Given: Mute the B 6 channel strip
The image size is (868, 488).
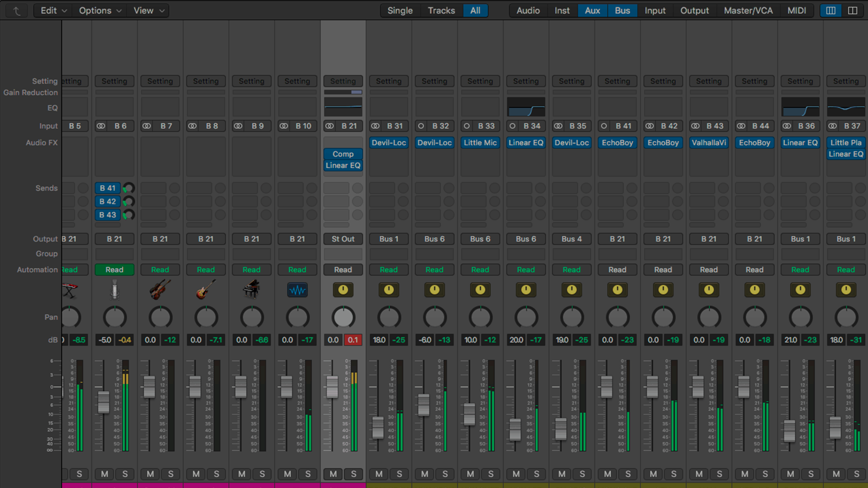Looking at the screenshot, I should click(104, 474).
